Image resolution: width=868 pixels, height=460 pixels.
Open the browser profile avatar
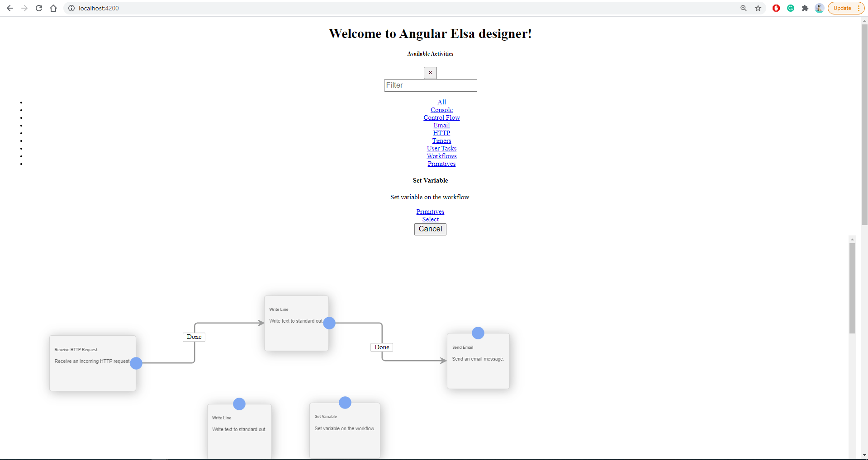(820, 8)
